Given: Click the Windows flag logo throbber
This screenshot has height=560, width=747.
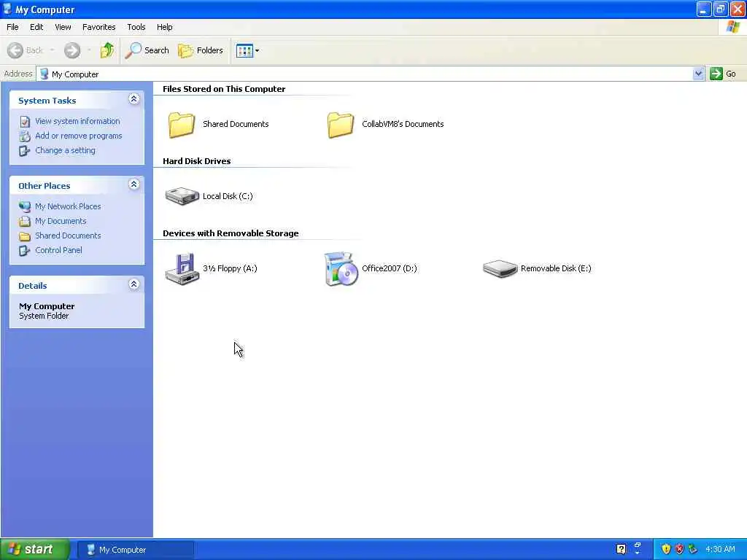Looking at the screenshot, I should (732, 27).
